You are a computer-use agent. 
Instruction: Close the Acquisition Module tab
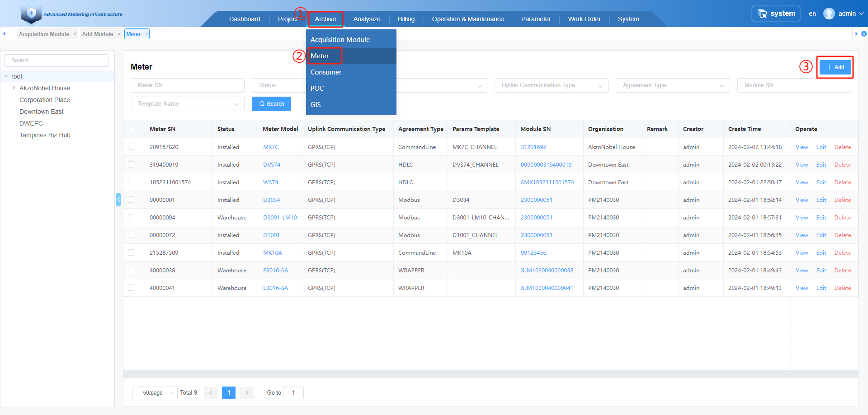[x=75, y=34]
